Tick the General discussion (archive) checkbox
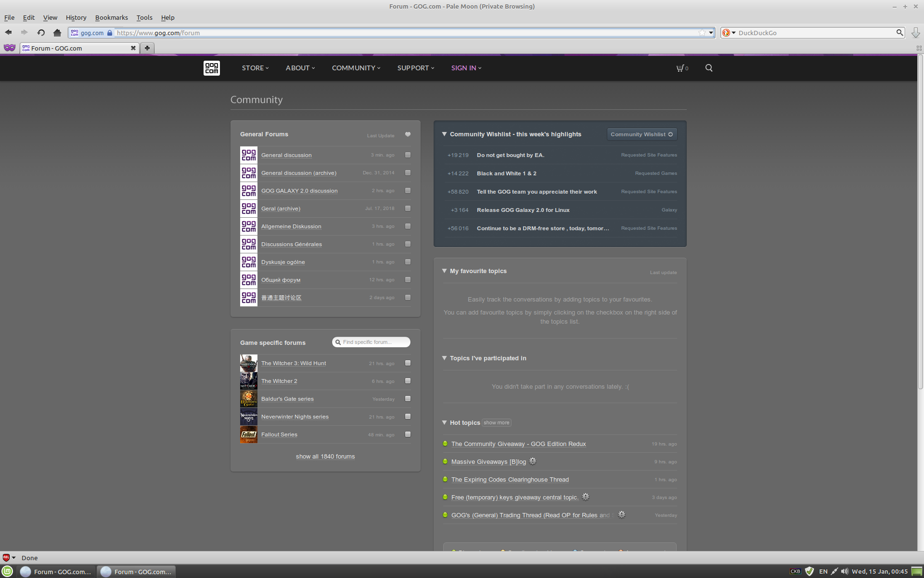 point(408,173)
